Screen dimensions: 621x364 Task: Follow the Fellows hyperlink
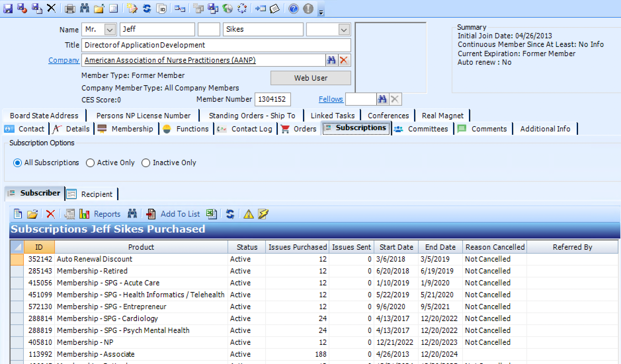coord(330,99)
